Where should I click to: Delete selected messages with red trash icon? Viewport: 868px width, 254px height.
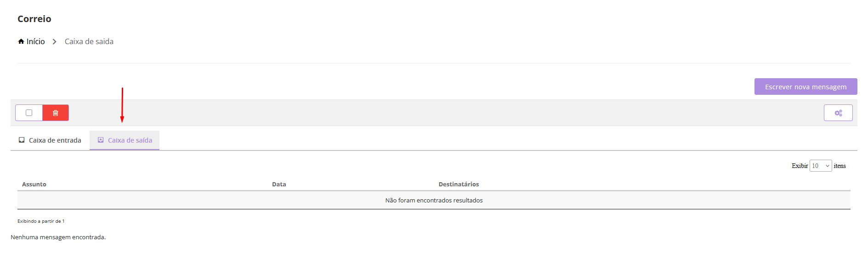pyautogui.click(x=56, y=113)
